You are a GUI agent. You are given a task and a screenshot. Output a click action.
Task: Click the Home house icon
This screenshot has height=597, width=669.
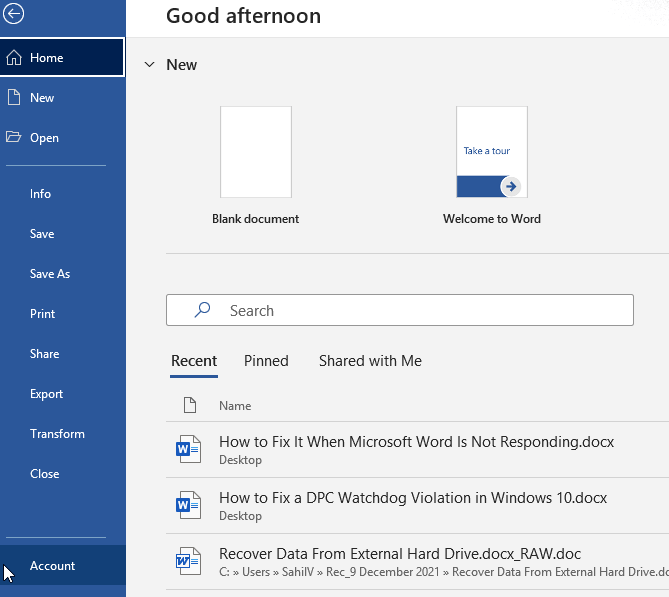point(14,58)
